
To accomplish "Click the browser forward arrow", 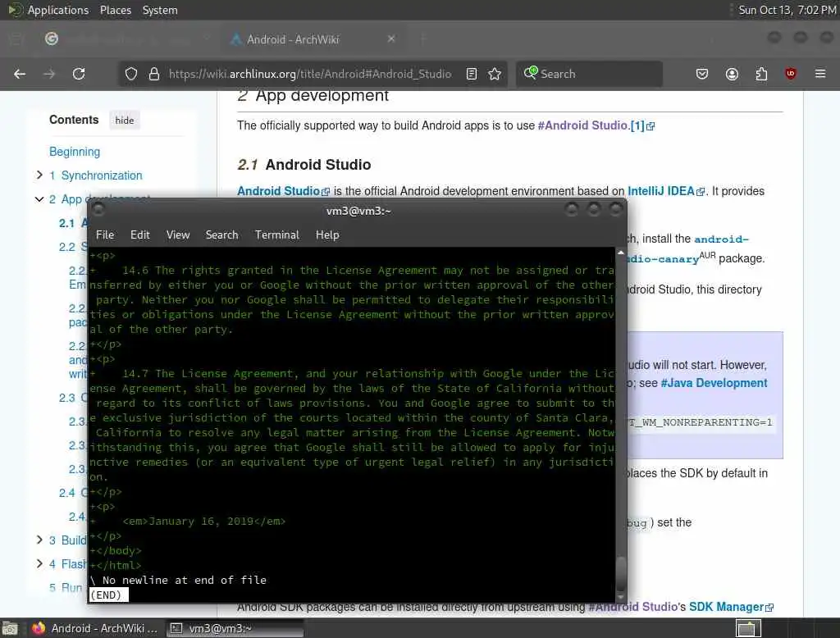I will click(x=49, y=74).
